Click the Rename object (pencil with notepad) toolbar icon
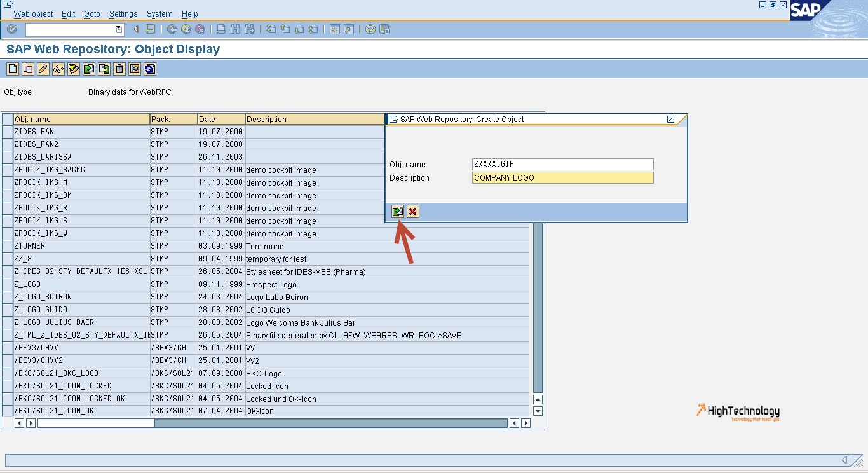Screen dimensions: 868x473 point(74,69)
